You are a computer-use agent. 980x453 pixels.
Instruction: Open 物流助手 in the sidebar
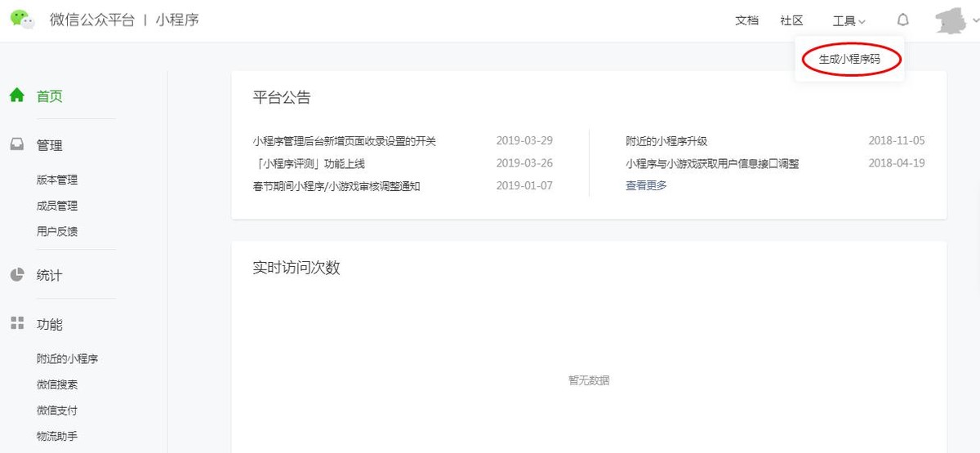click(57, 436)
